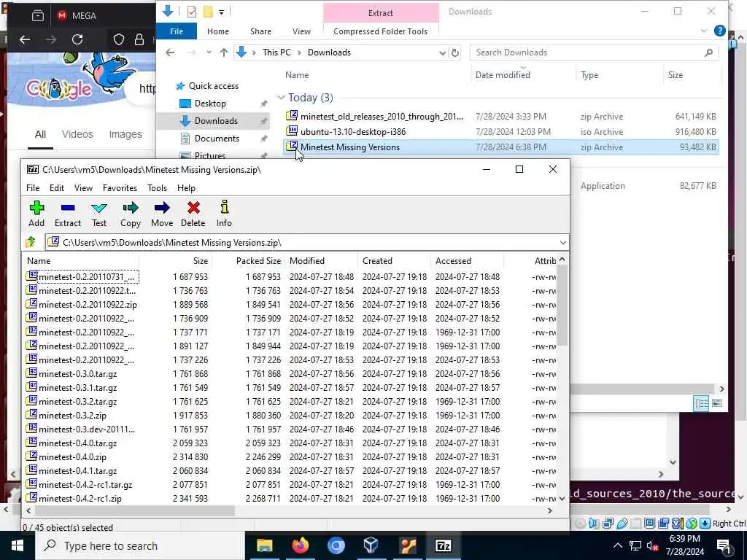The height and width of the screenshot is (560, 747).
Task: Open Explorer recent locations dropdown arrow
Action: click(x=209, y=52)
